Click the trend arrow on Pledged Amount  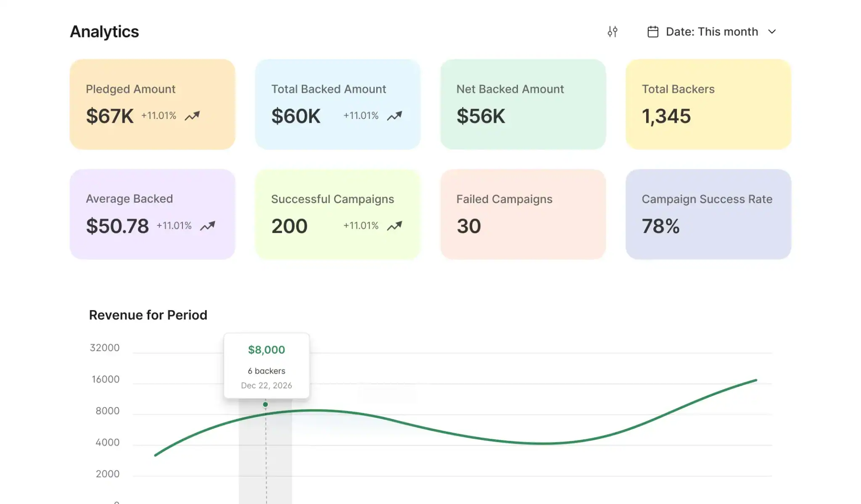192,116
